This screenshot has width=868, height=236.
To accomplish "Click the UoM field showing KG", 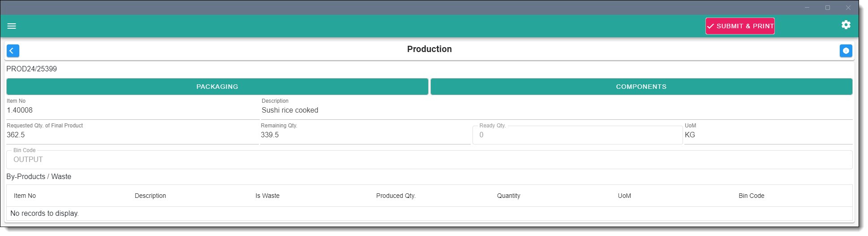I will tap(690, 135).
